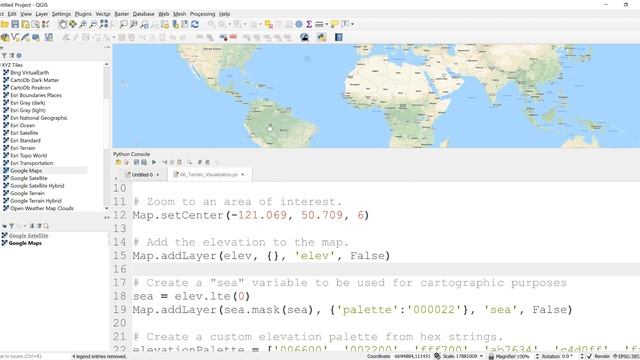
Task: Open the Python Console toolbar icon
Action: (x=321, y=38)
